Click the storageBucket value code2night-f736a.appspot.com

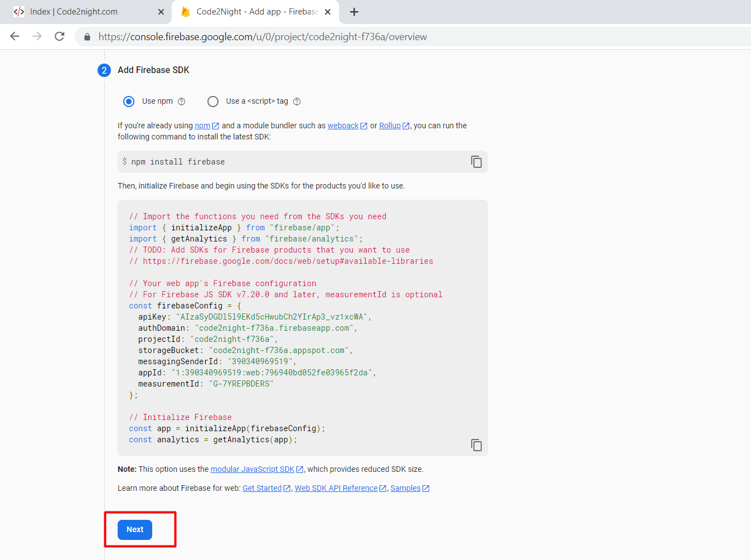279,350
